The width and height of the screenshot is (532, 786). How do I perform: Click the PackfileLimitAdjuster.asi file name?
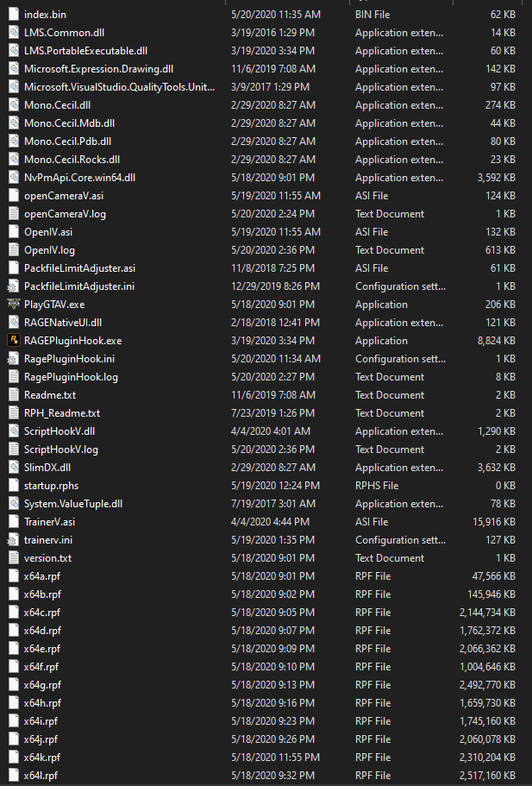click(x=79, y=268)
